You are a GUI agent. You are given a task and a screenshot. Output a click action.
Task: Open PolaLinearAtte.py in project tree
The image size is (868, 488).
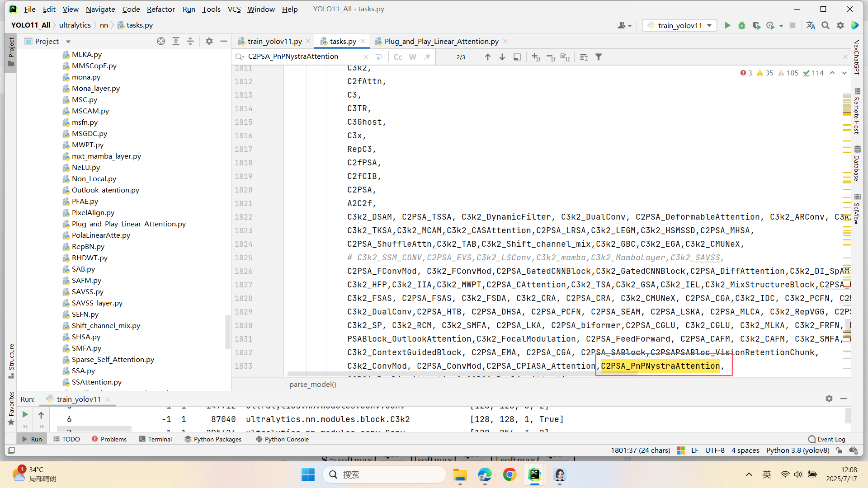point(101,235)
